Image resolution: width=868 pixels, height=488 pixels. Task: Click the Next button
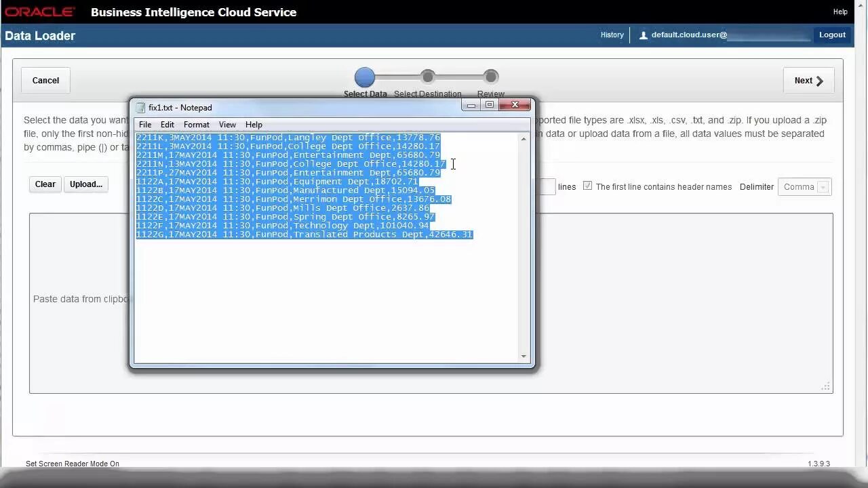[x=808, y=81]
